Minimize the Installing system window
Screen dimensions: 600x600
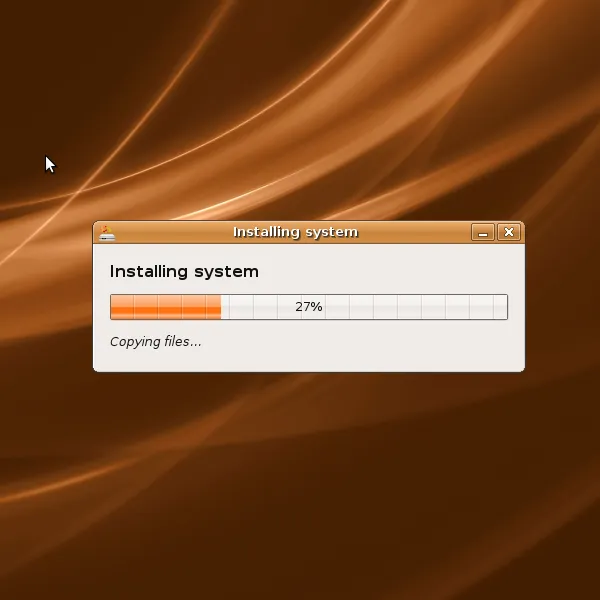[483, 232]
